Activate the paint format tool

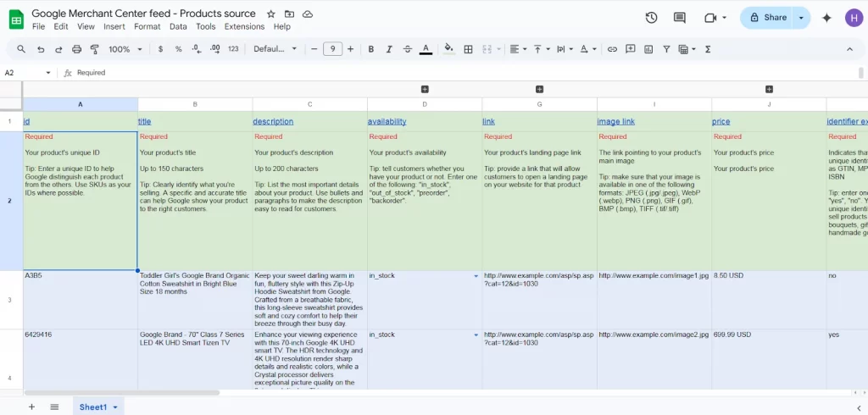pos(95,49)
